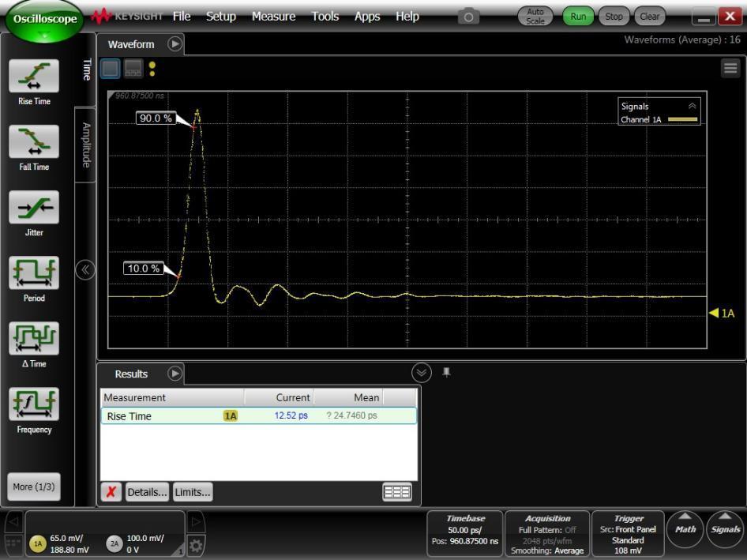Collapse the Results panel with chevron
Image resolution: width=747 pixels, height=560 pixels.
tap(422, 372)
